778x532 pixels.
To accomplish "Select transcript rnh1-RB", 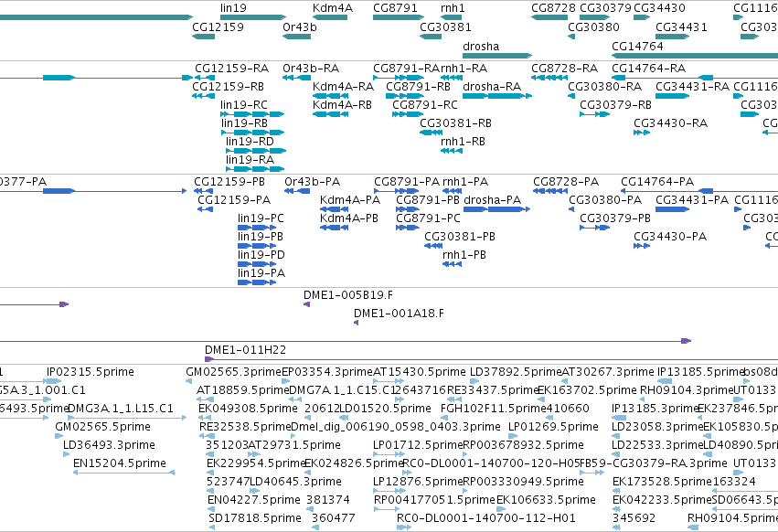I will coord(463,142).
